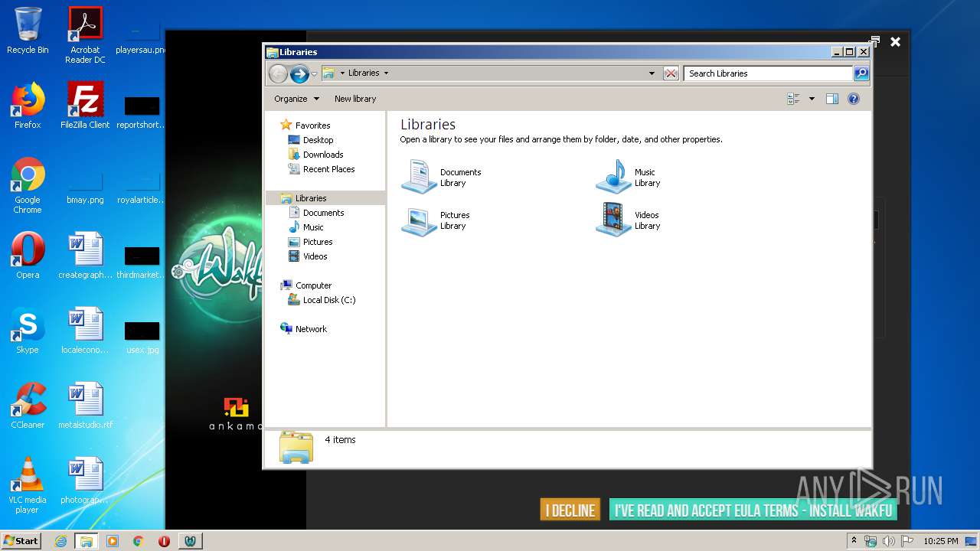Screen dimensions: 980x551
Task: Click the Forward navigation arrow
Action: point(299,73)
